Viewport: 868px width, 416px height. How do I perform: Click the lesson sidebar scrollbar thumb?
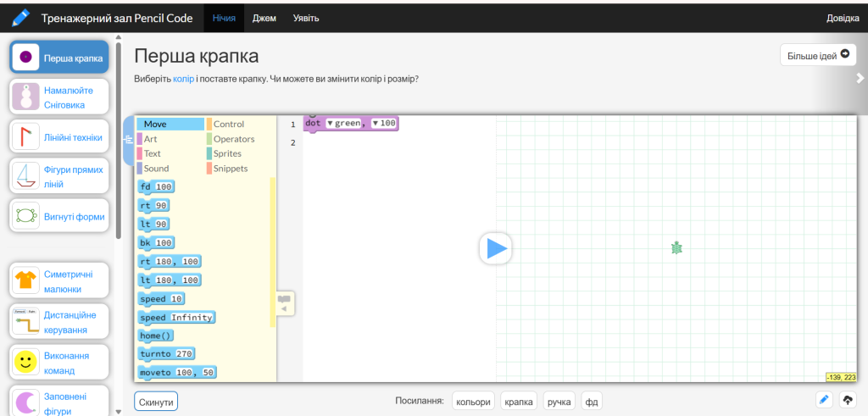click(119, 140)
